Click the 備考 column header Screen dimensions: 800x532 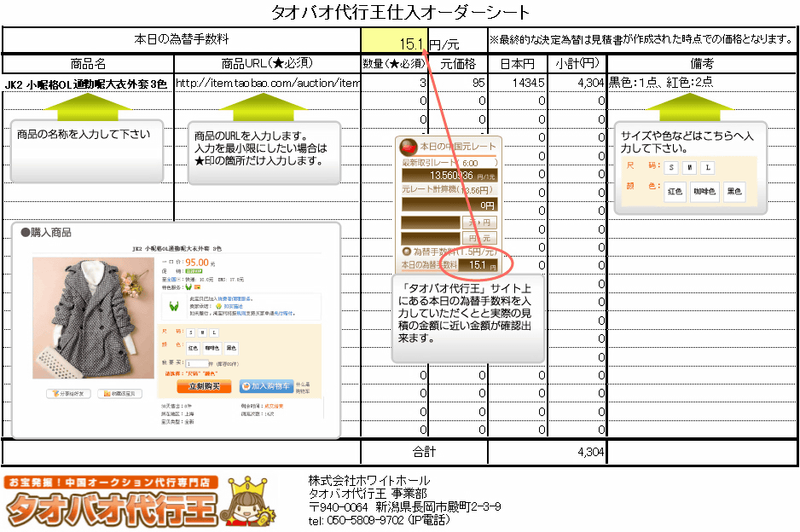702,64
